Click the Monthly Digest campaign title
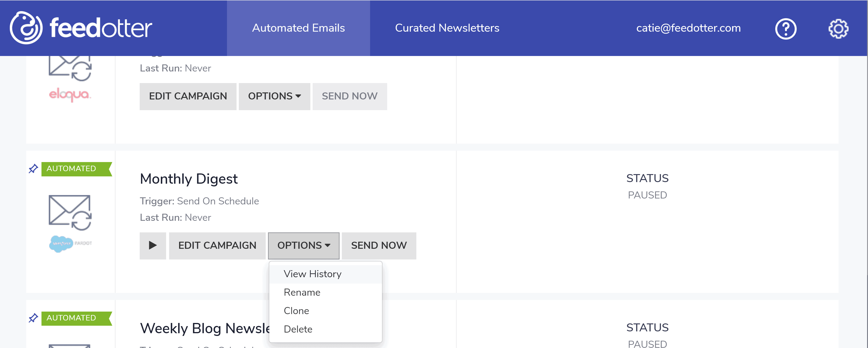 (189, 179)
